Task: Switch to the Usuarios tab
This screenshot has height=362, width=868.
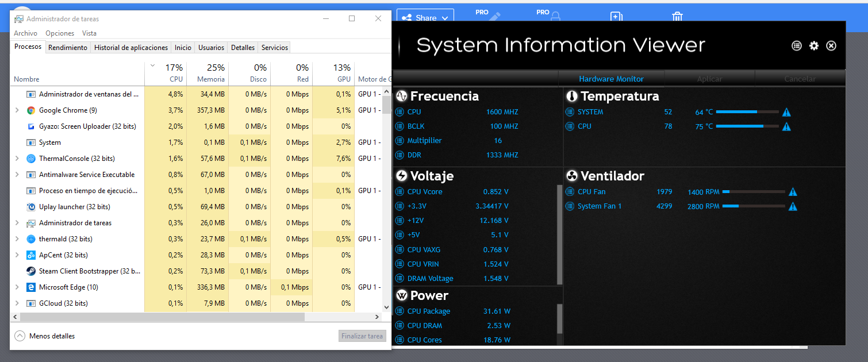Action: (x=211, y=48)
